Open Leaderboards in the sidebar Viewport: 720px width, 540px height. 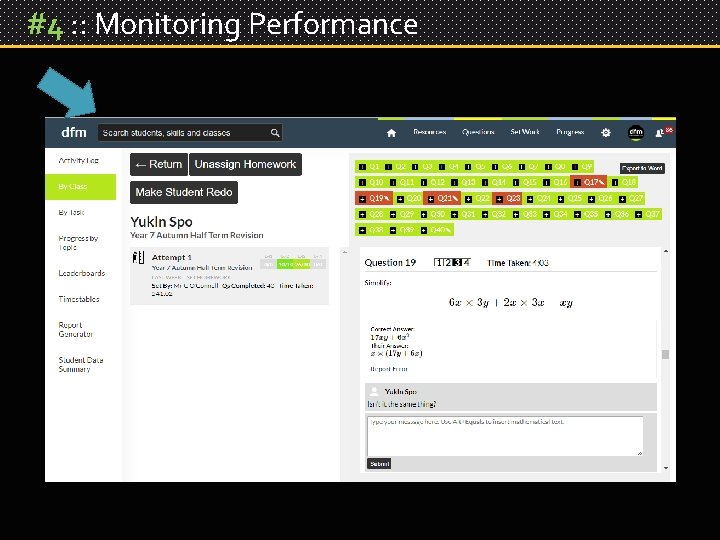tap(82, 273)
